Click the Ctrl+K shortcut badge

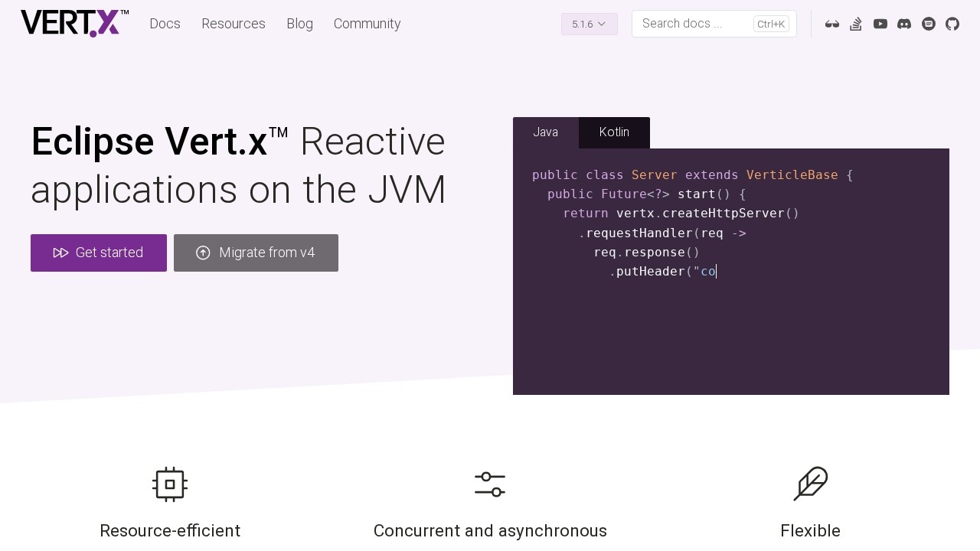[x=771, y=24]
